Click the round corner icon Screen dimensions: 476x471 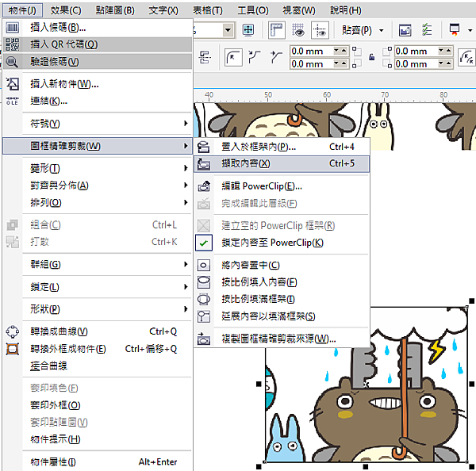(233, 57)
